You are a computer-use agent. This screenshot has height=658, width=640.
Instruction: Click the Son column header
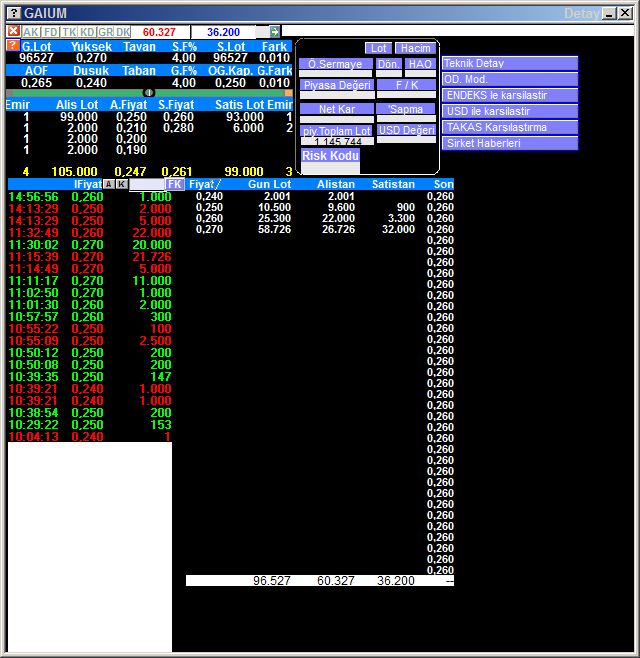[444, 184]
